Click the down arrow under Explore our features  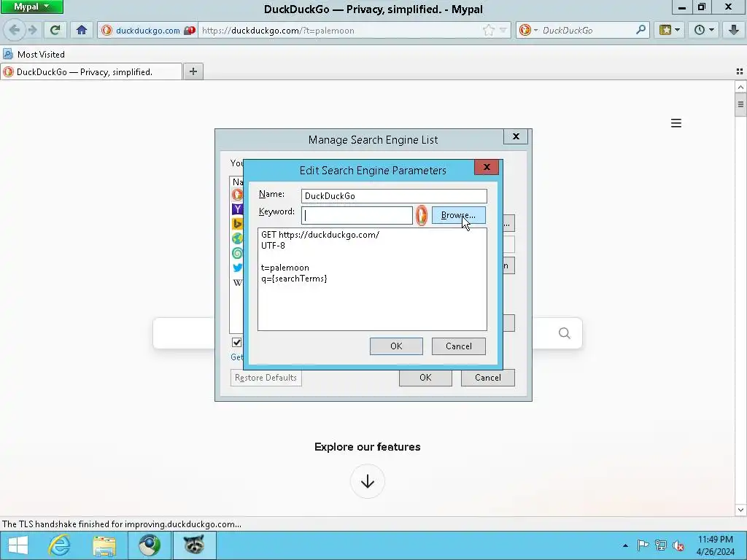point(368,481)
